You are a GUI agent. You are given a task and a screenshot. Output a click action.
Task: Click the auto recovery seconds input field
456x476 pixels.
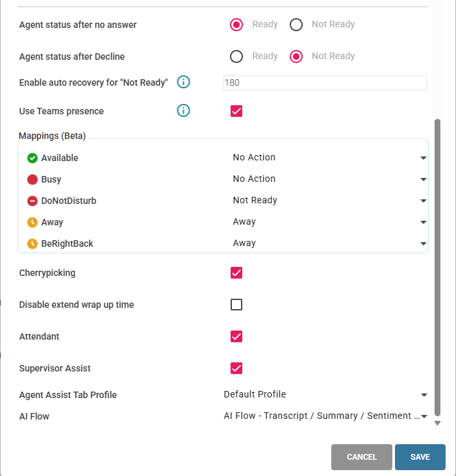click(325, 82)
